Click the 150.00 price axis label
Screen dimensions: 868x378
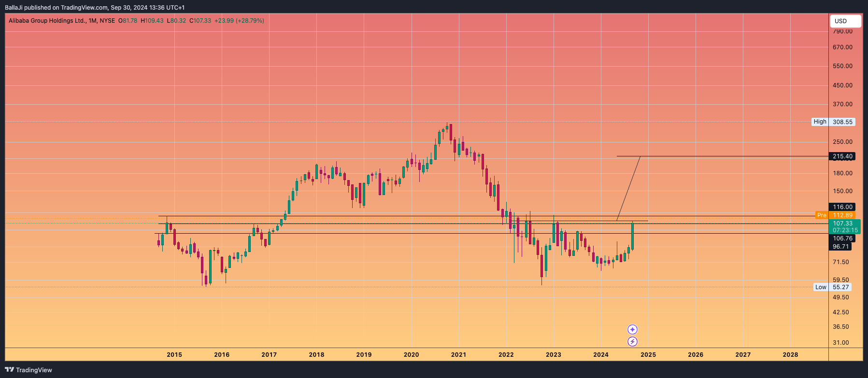click(x=842, y=191)
